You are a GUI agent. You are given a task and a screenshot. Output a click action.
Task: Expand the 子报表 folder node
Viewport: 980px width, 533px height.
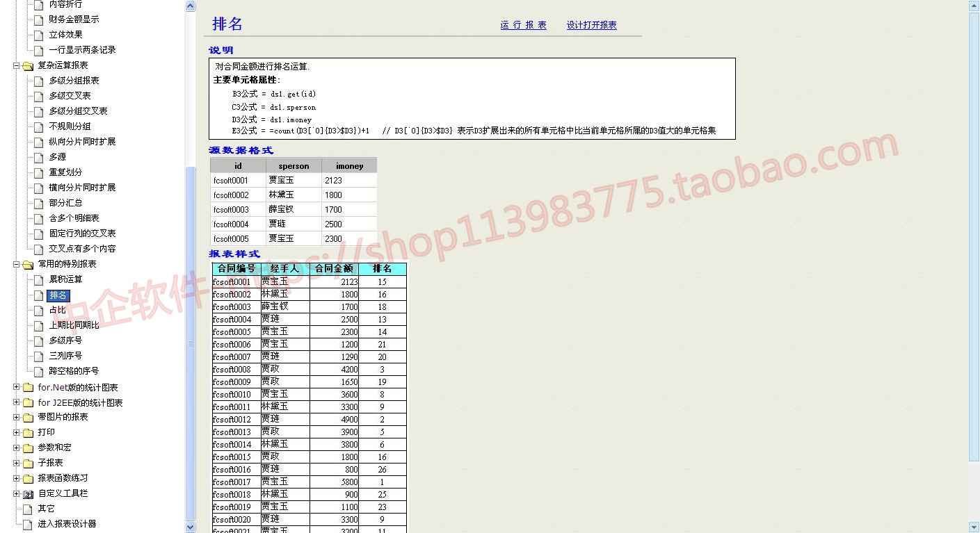tap(16, 464)
